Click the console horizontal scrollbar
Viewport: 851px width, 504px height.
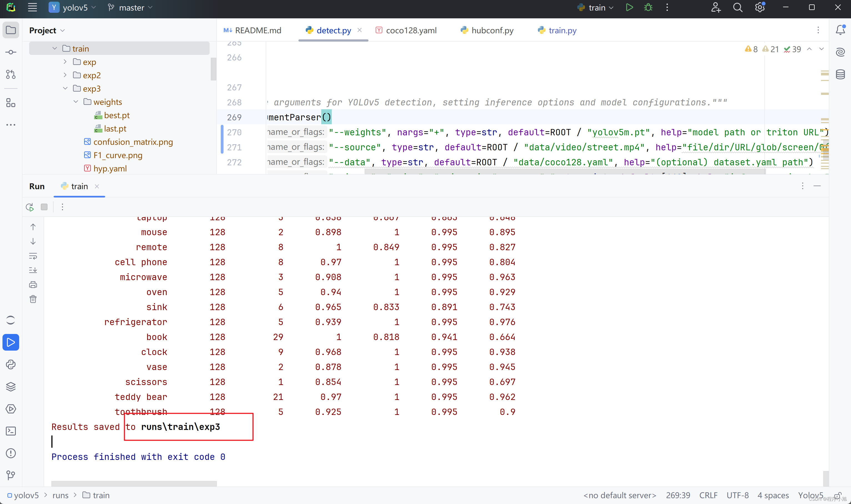pyautogui.click(x=134, y=483)
